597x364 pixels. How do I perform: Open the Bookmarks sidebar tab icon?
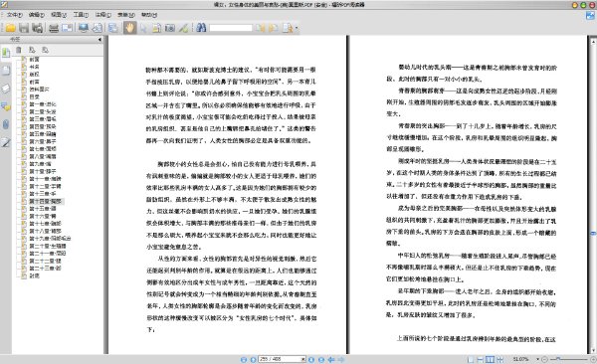point(6,53)
